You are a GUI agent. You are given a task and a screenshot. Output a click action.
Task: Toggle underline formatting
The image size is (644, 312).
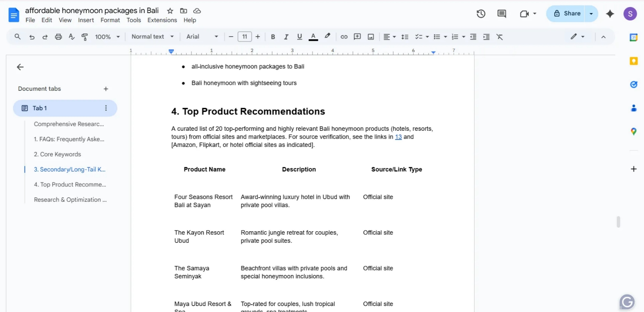click(x=299, y=37)
